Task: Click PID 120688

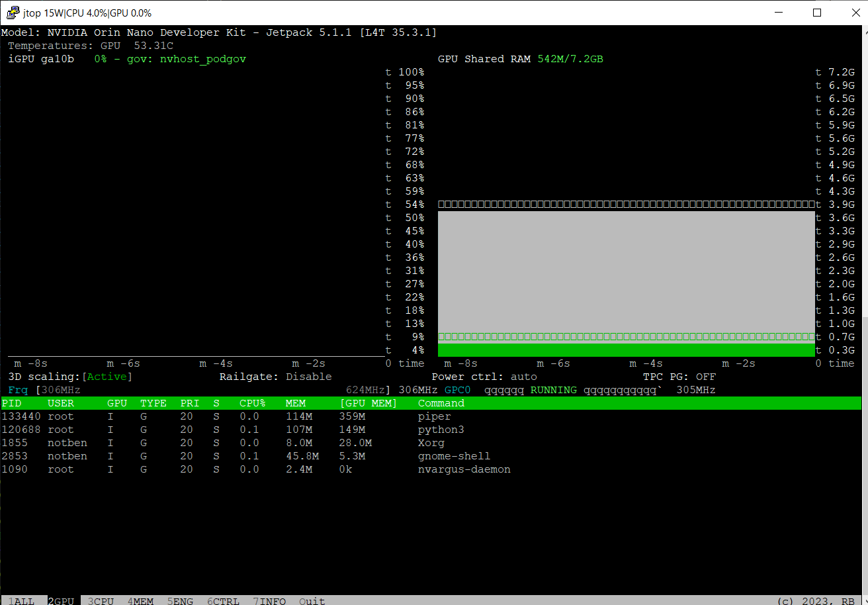Action: point(21,430)
